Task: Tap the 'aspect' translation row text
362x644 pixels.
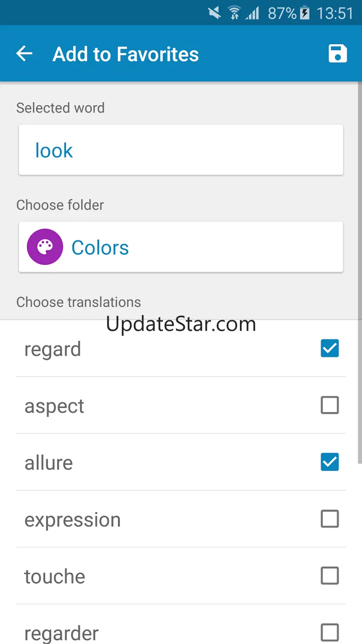Action: 54,406
